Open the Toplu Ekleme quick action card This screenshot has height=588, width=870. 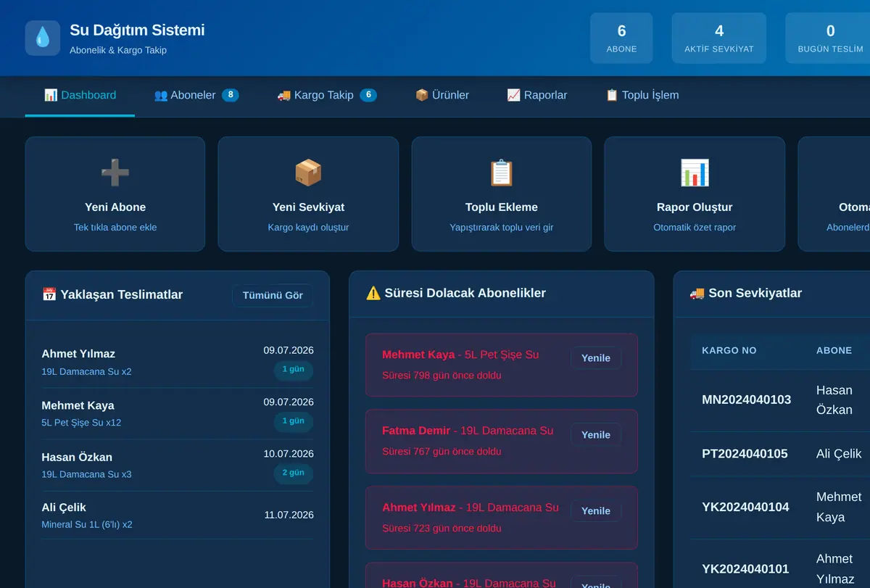pyautogui.click(x=502, y=194)
